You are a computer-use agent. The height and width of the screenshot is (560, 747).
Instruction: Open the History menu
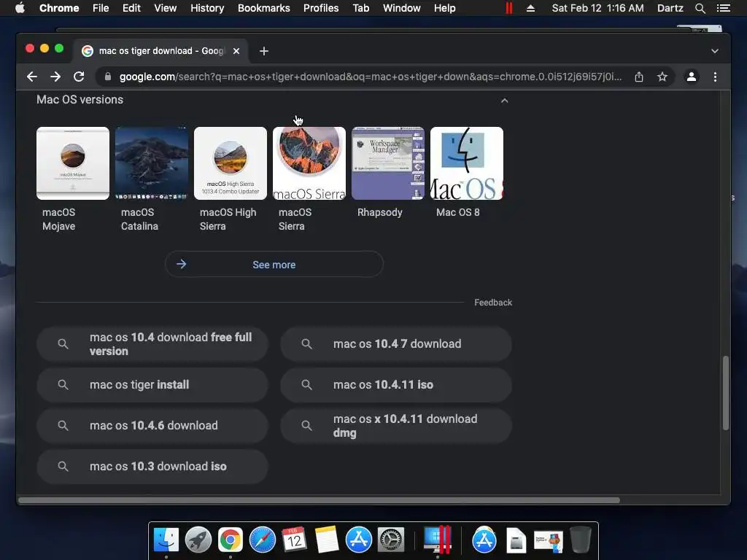point(207,8)
